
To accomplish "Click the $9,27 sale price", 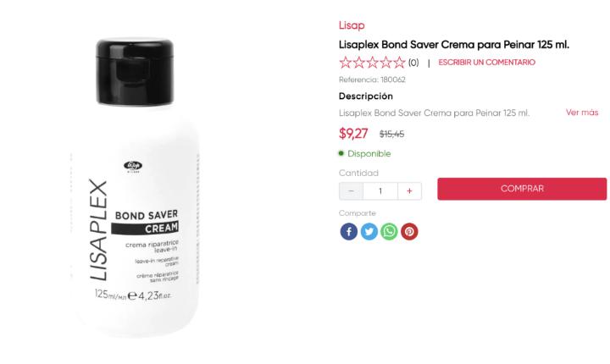I will [353, 134].
